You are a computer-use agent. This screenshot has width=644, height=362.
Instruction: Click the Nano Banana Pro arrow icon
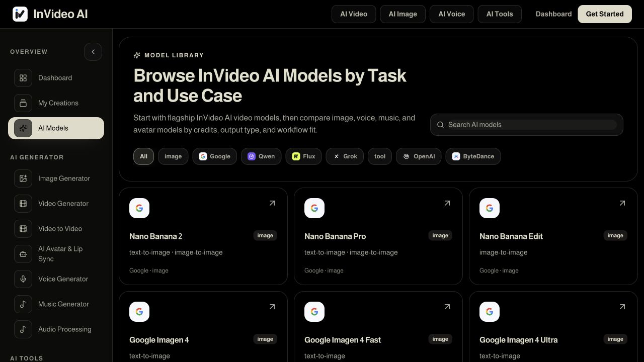pos(447,203)
